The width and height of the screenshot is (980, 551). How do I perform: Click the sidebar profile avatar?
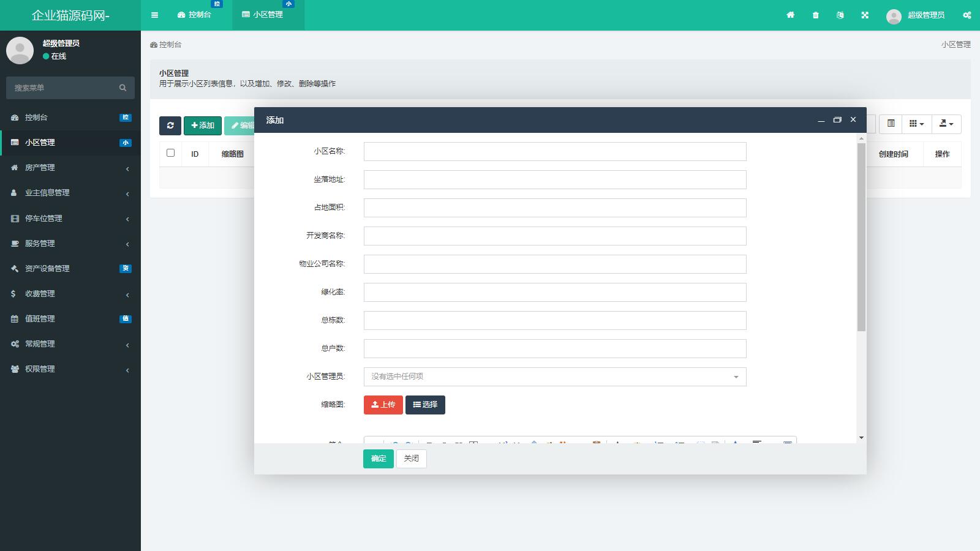(x=20, y=50)
